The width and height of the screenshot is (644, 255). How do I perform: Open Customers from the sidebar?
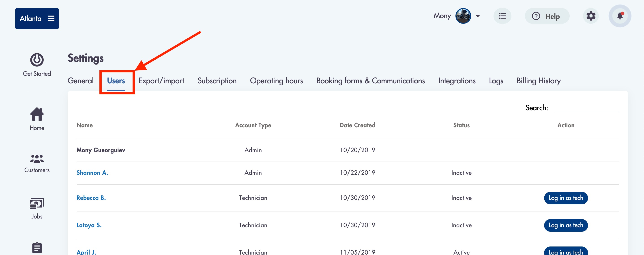[x=37, y=163]
